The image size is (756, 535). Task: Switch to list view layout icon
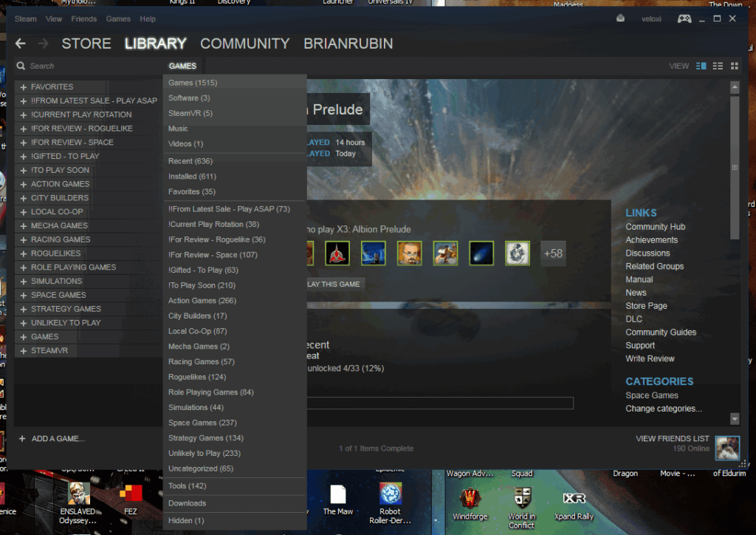[718, 66]
